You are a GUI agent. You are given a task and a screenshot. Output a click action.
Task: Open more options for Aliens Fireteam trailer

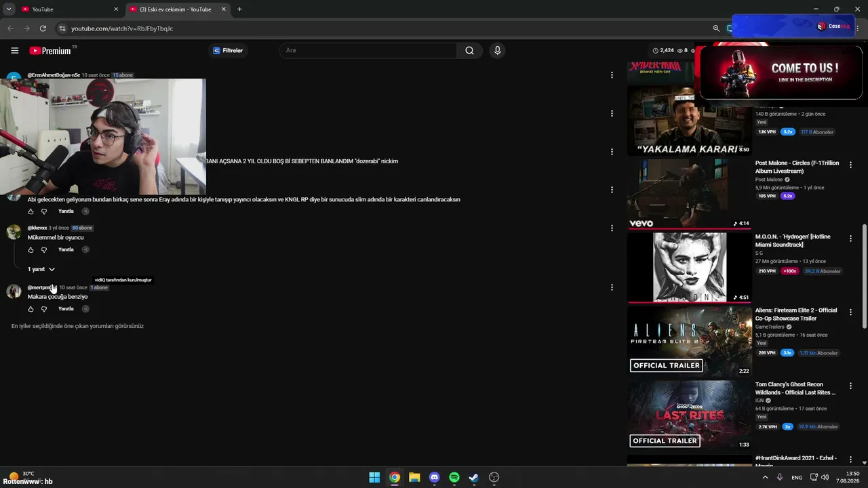pos(850,312)
